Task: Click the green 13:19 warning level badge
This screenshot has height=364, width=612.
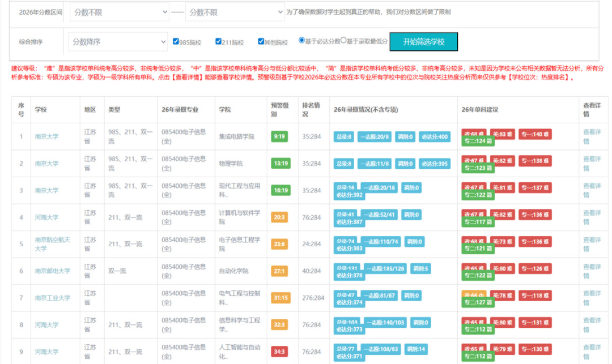Action: click(x=280, y=164)
